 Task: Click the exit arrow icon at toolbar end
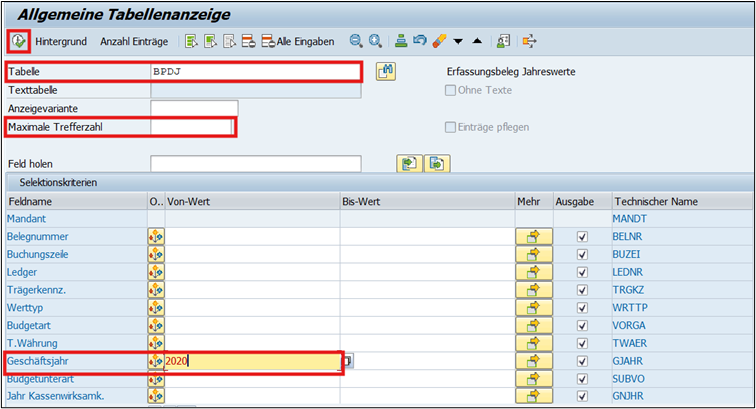pyautogui.click(x=529, y=41)
